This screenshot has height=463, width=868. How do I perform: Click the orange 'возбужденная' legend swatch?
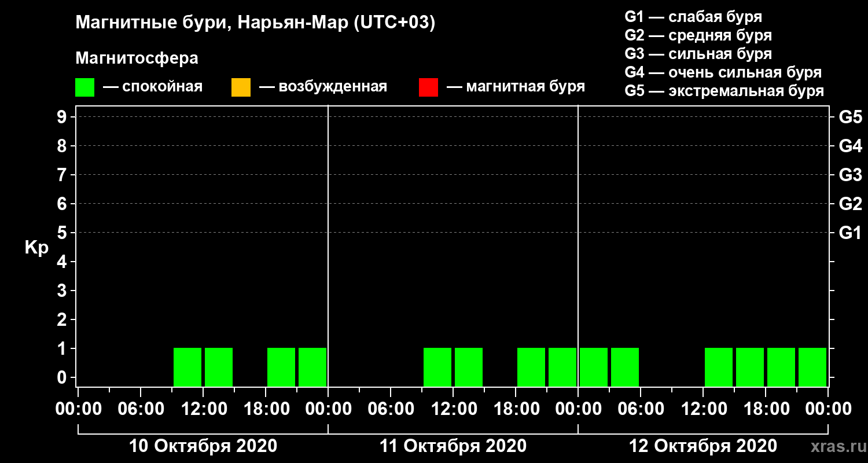click(x=241, y=87)
